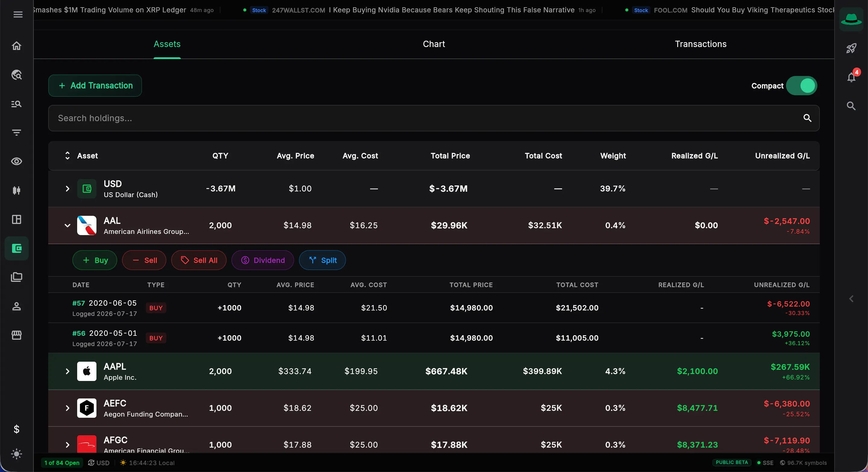Open the globe search icon in sidebar
Screen dimensions: 868x472
(17, 75)
